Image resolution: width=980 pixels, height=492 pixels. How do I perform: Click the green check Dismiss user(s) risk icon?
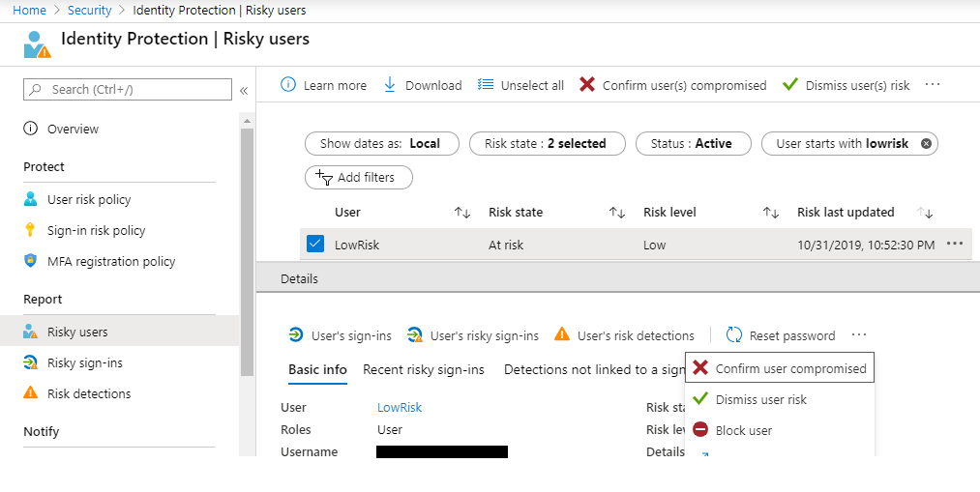790,84
